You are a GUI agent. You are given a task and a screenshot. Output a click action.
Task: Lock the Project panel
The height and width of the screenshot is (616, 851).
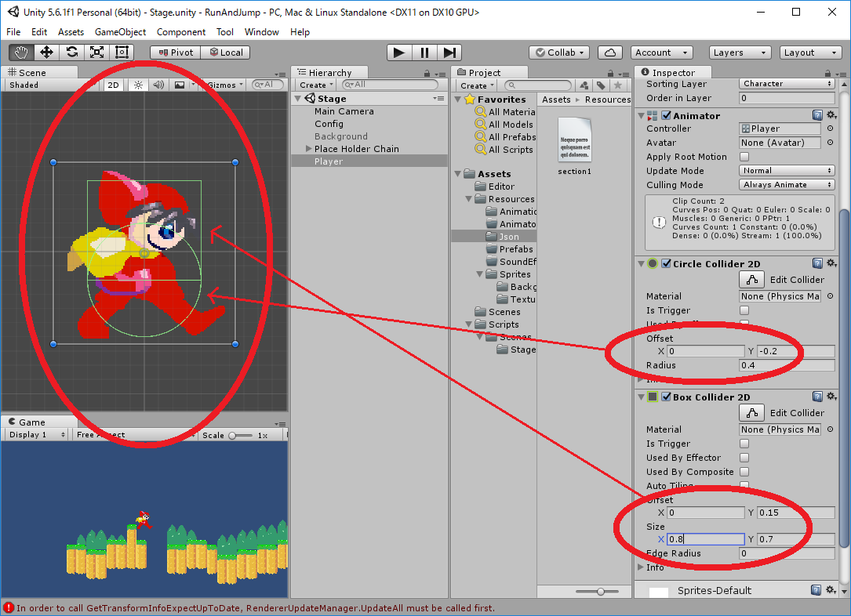point(610,73)
